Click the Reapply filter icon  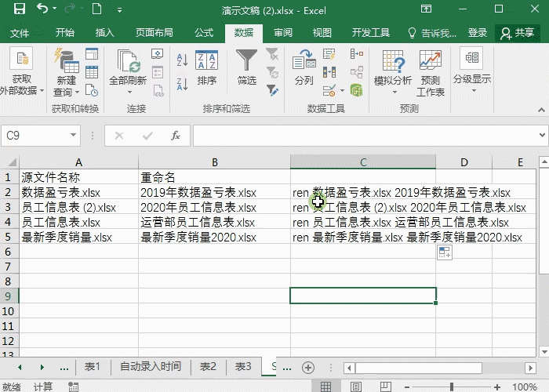click(x=271, y=72)
